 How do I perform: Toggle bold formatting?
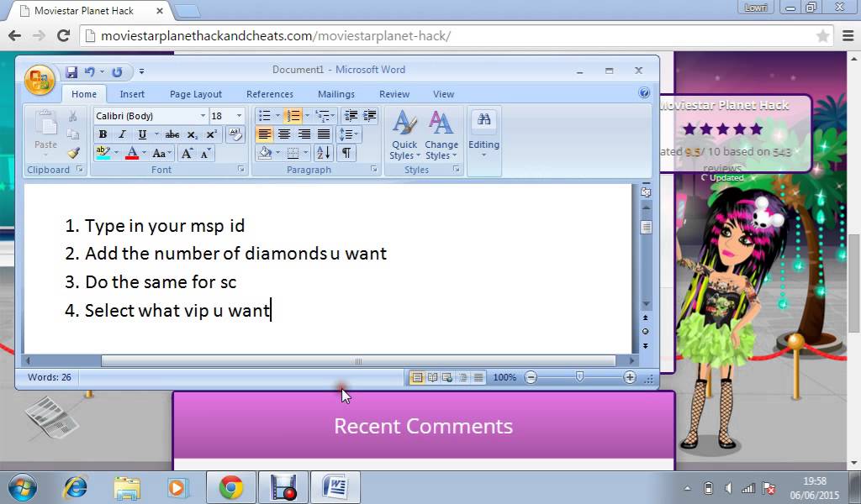point(103,134)
